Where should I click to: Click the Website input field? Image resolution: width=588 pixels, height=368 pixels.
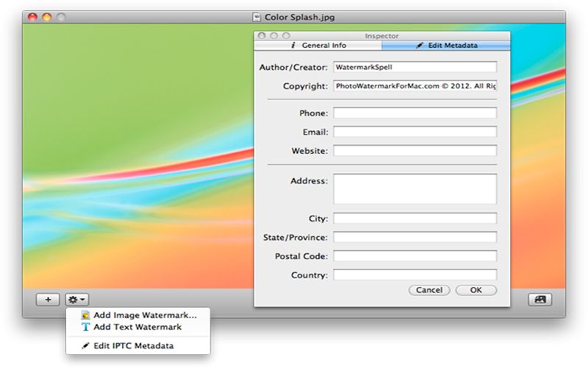coord(415,151)
